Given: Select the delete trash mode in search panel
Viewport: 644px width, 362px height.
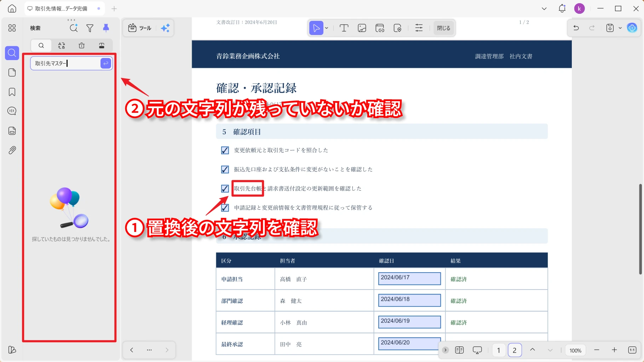Looking at the screenshot, I should pos(82,45).
